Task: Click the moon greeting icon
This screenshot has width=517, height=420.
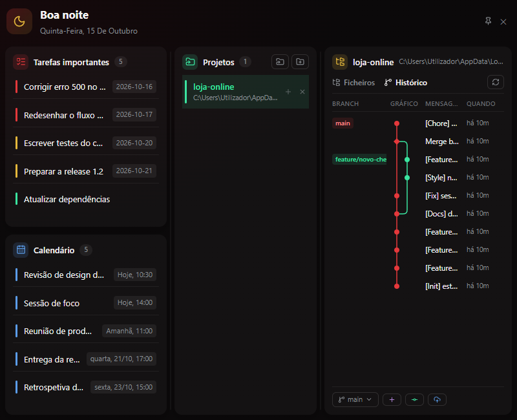Action: tap(19, 21)
